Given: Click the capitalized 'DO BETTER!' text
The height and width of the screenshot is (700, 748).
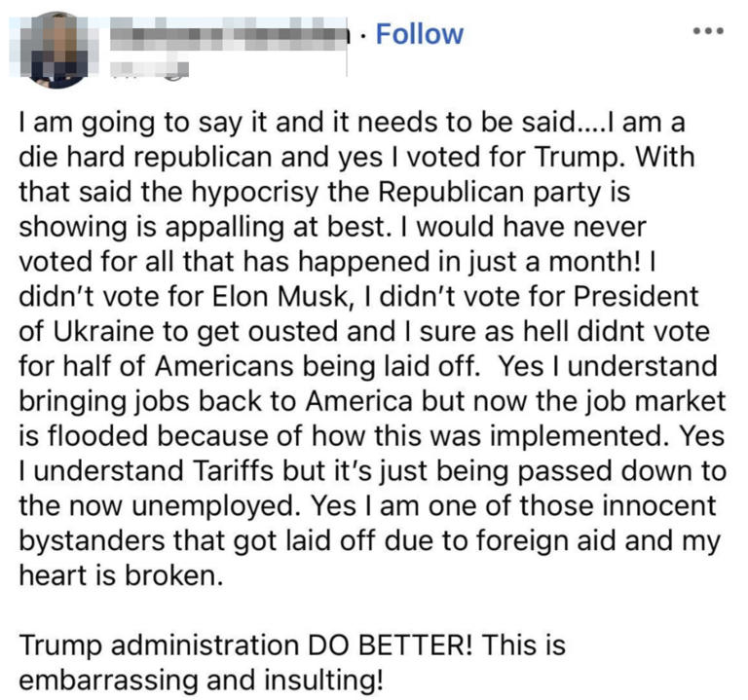Looking at the screenshot, I should [391, 645].
